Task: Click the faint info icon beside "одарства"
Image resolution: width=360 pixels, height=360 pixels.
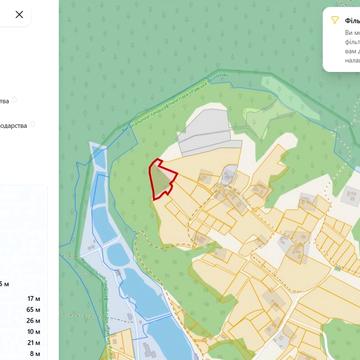Action: tap(32, 125)
